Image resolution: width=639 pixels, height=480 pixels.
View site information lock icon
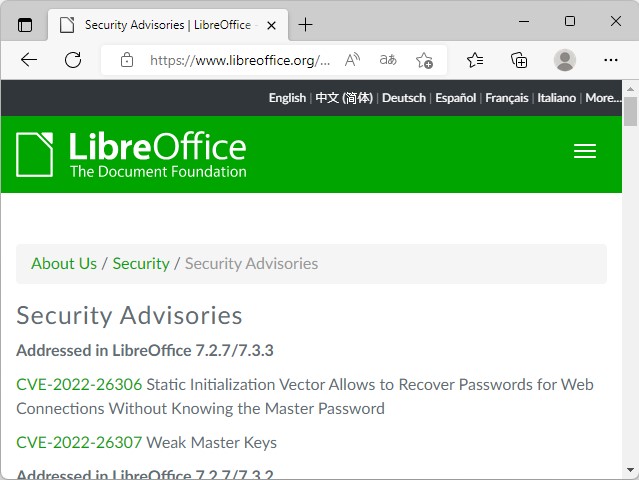127,60
